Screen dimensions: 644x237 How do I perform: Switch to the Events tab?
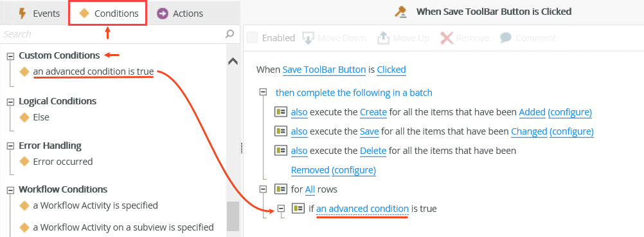[39, 14]
